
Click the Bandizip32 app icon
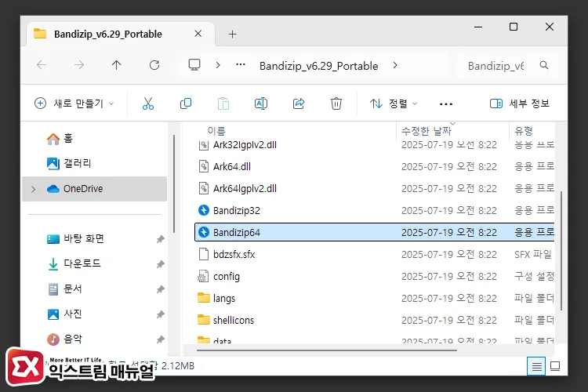click(204, 210)
